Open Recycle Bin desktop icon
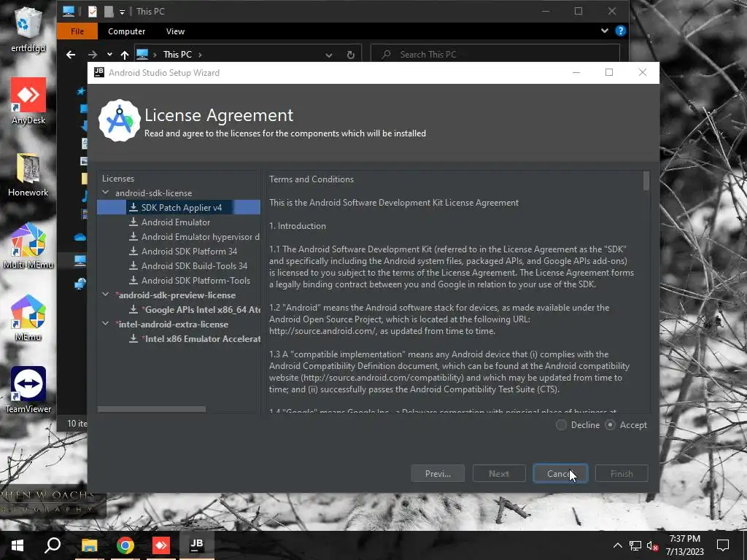Image resolution: width=747 pixels, height=560 pixels. tap(28, 29)
